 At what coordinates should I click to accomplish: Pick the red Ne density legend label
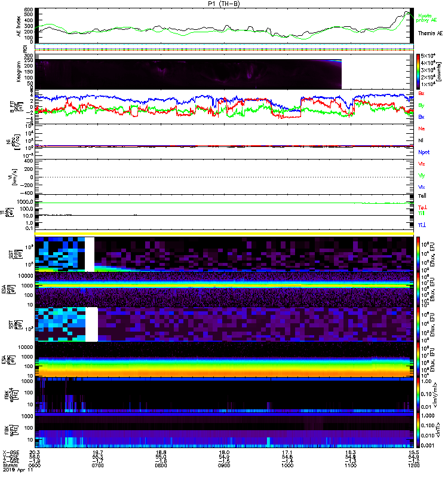coord(422,128)
